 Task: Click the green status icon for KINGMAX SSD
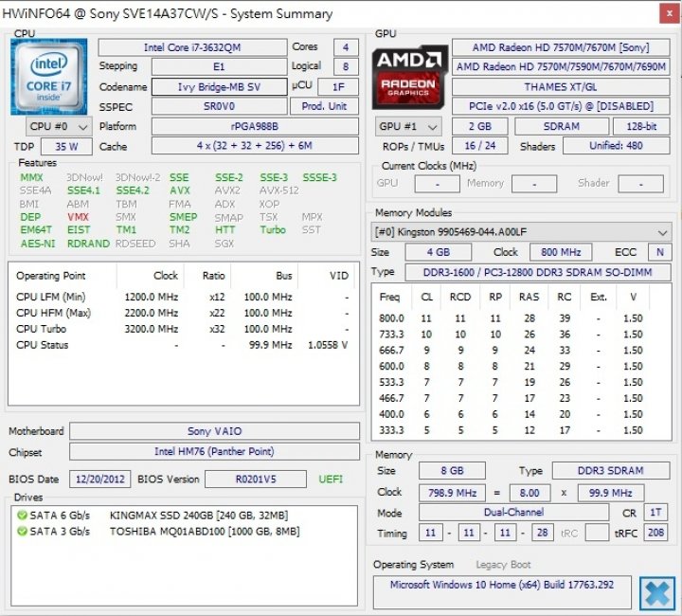pyautogui.click(x=21, y=515)
